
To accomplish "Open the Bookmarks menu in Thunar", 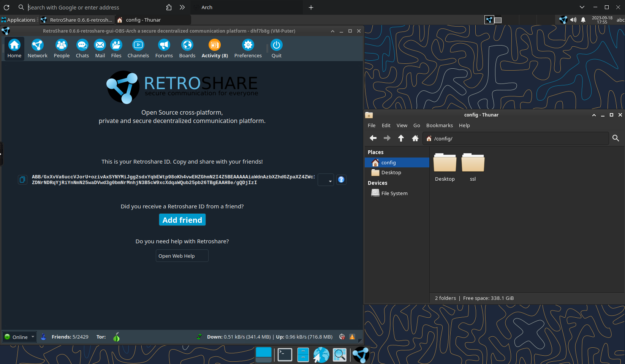I will pyautogui.click(x=439, y=125).
